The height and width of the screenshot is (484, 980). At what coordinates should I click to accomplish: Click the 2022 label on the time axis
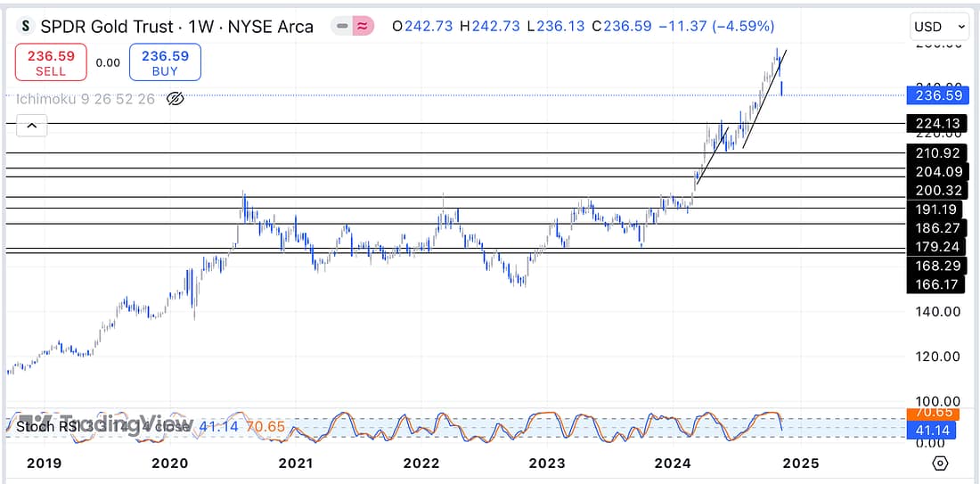coord(421,463)
